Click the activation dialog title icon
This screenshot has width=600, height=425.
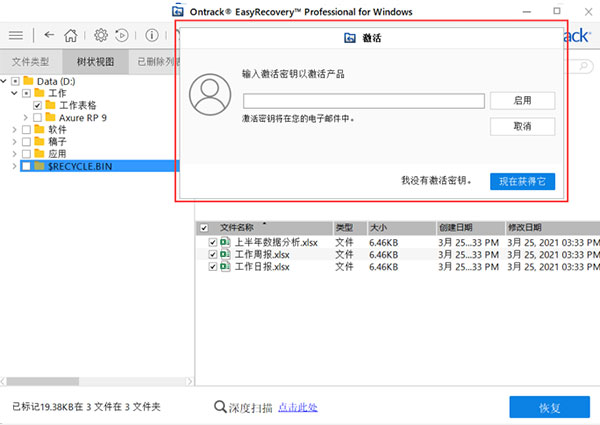click(x=350, y=37)
